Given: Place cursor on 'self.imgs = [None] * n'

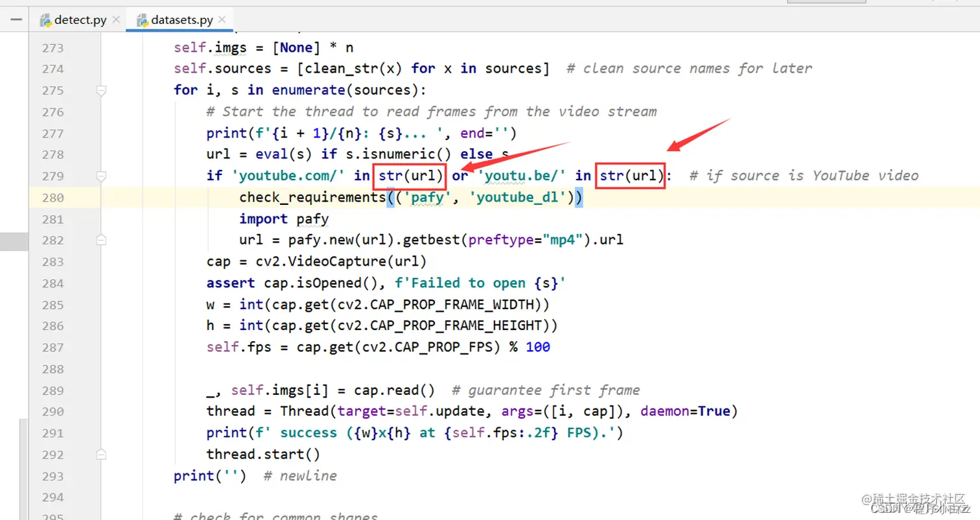Looking at the screenshot, I should 263,48.
